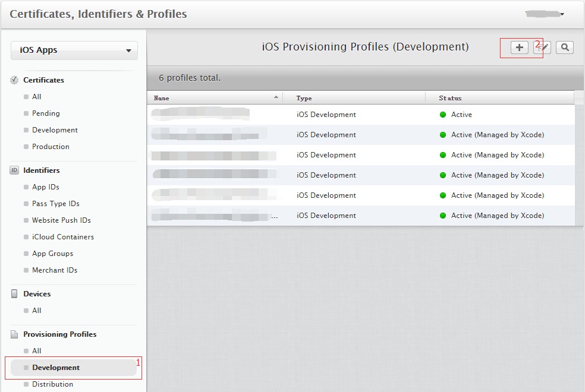Add a new provisioning profile with plus button
585x392 pixels.
520,48
